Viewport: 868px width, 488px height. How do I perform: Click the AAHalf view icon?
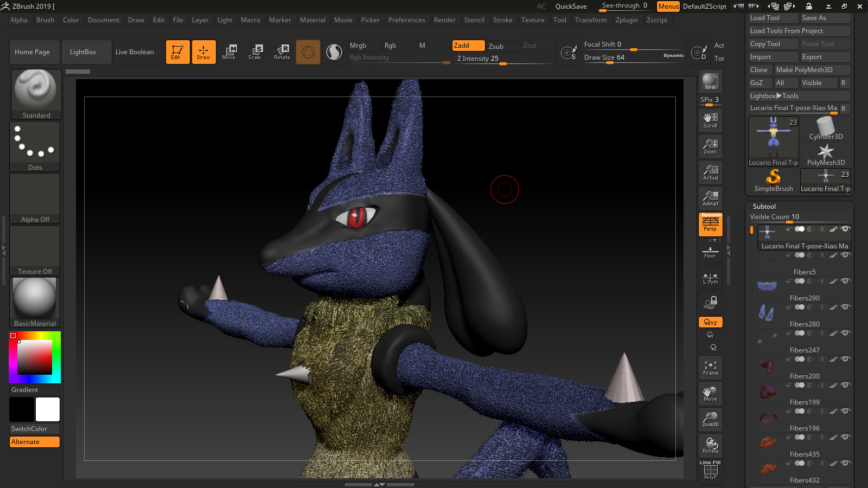[710, 197]
